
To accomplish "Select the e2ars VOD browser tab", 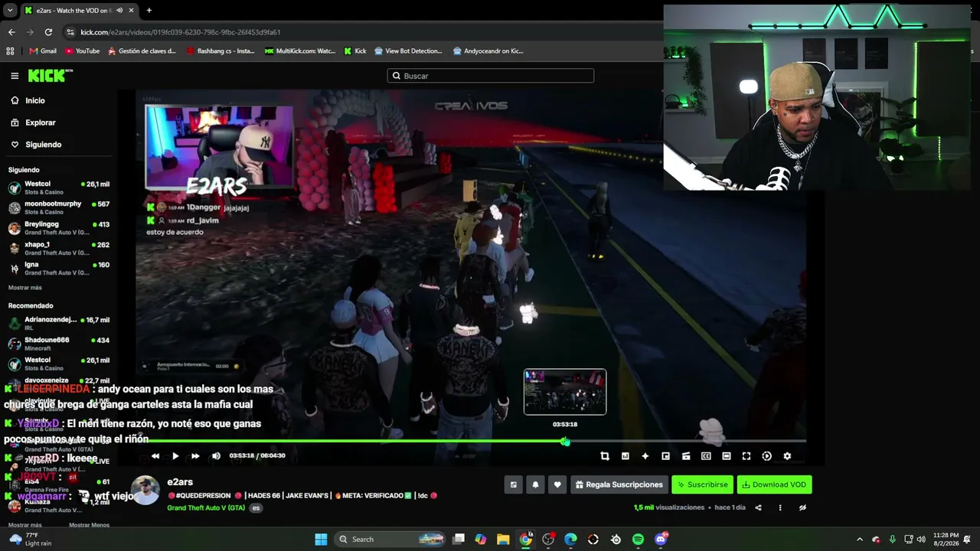I will pyautogui.click(x=80, y=11).
